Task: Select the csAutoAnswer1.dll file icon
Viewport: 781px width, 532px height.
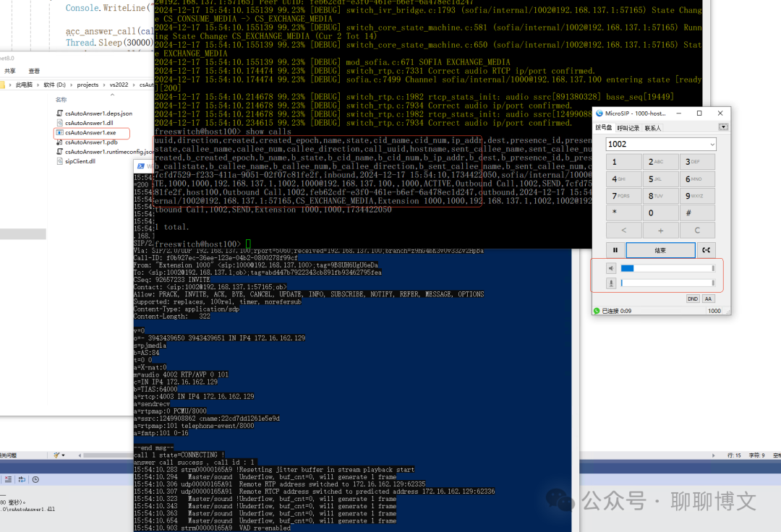Action: (60, 123)
